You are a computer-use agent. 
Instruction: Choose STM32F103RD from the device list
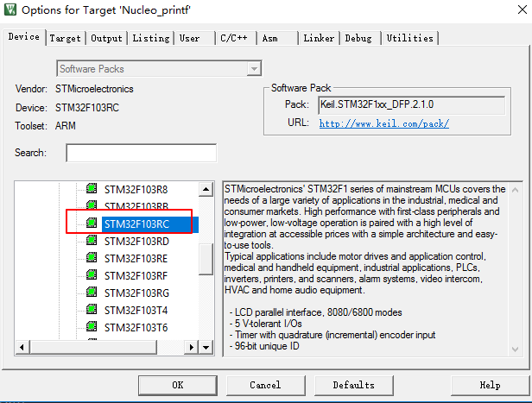pyautogui.click(x=136, y=242)
